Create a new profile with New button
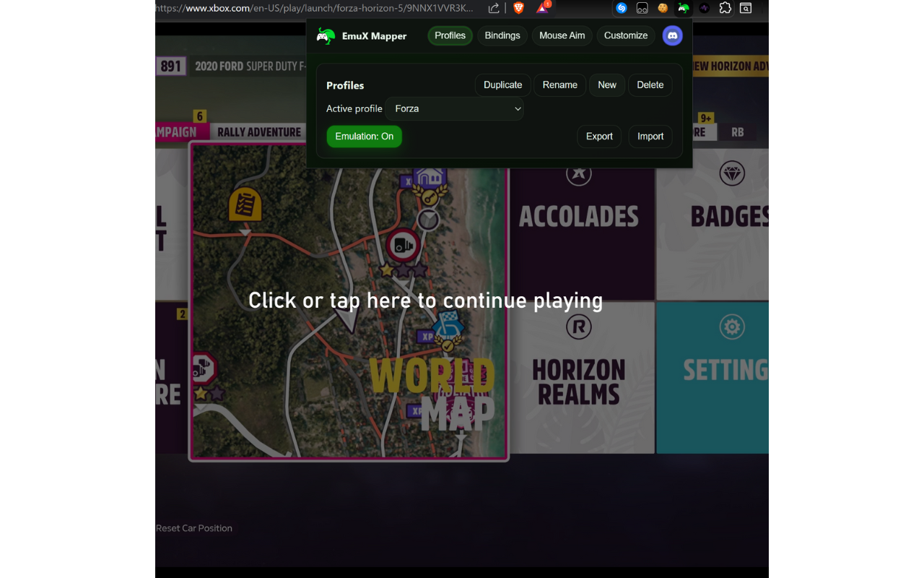The height and width of the screenshot is (578, 924). coord(606,85)
